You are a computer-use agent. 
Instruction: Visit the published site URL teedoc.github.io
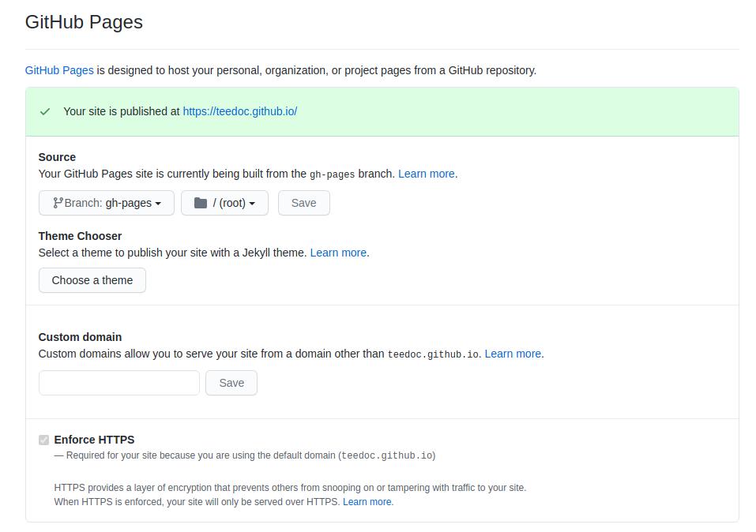239,111
